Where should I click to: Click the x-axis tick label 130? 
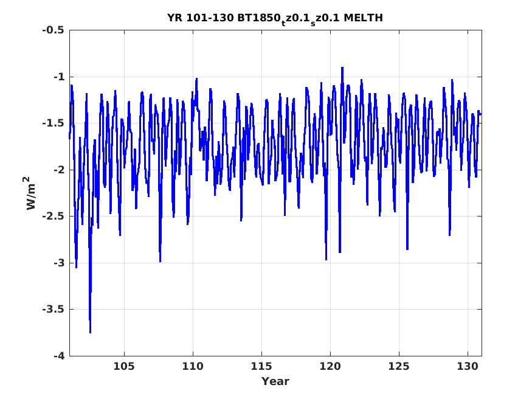(x=468, y=366)
